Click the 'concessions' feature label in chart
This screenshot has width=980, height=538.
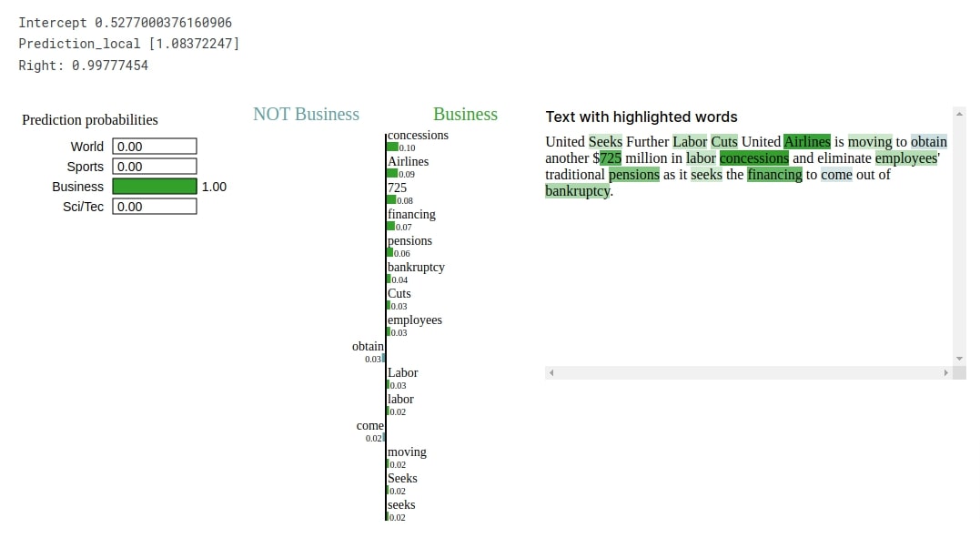418,135
